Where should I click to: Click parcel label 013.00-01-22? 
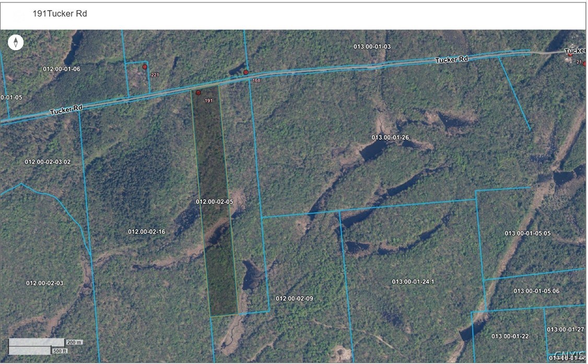click(510, 336)
